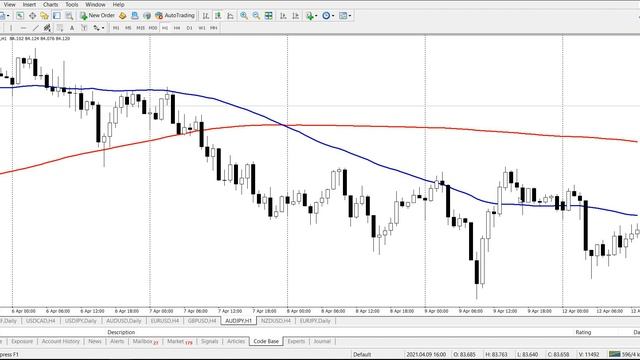
Task: Open the Experts terminal tab
Action: [x=296, y=341]
